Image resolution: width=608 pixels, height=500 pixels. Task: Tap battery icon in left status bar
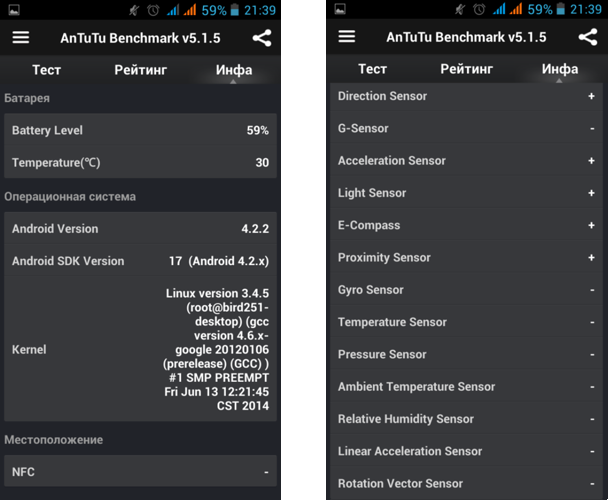coord(235,10)
